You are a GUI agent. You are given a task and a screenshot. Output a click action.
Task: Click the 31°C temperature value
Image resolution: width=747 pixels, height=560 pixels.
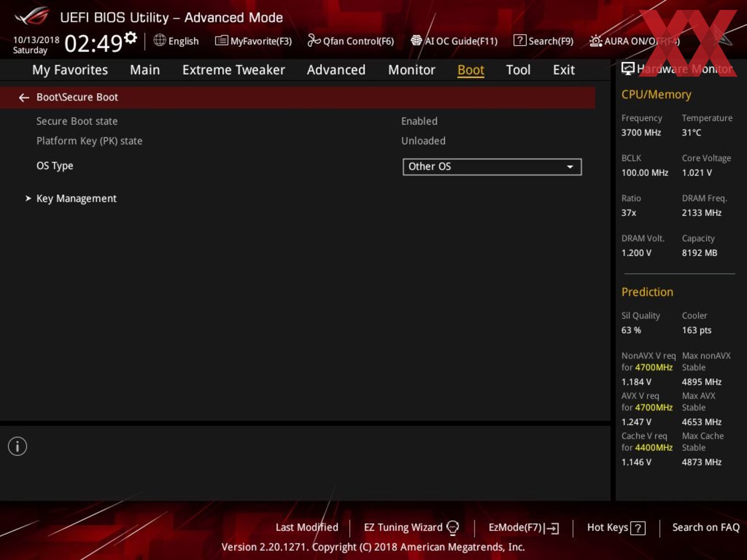click(x=692, y=133)
